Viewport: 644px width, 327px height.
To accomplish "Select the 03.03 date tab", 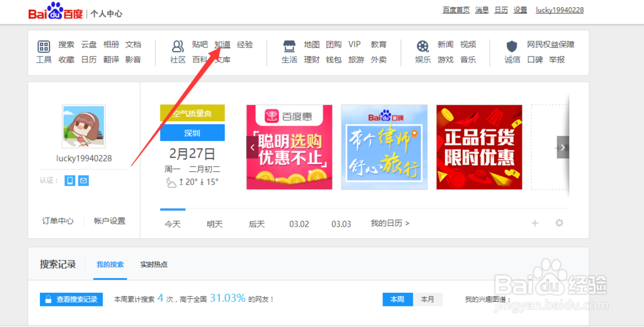I will click(341, 224).
